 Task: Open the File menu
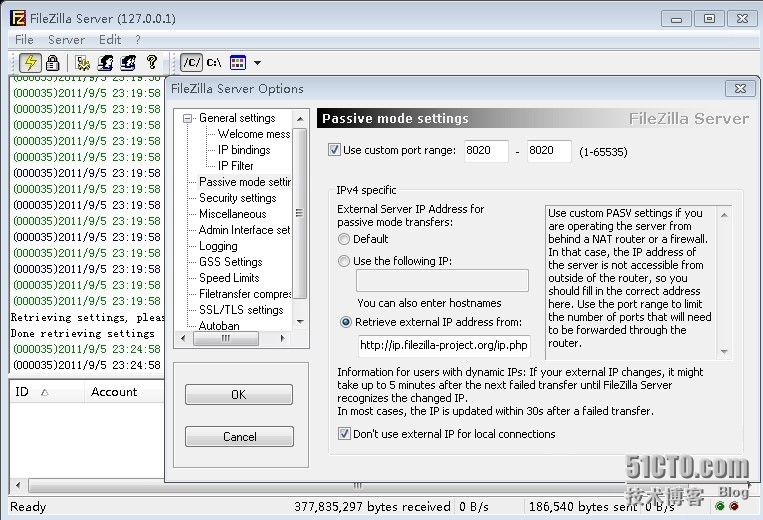(x=24, y=39)
